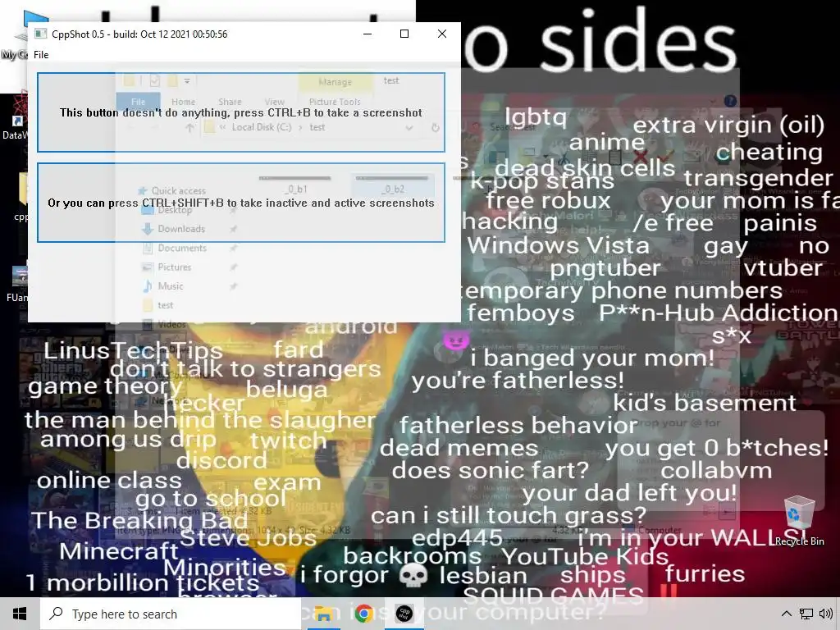Open the network status tray icon

[806, 614]
